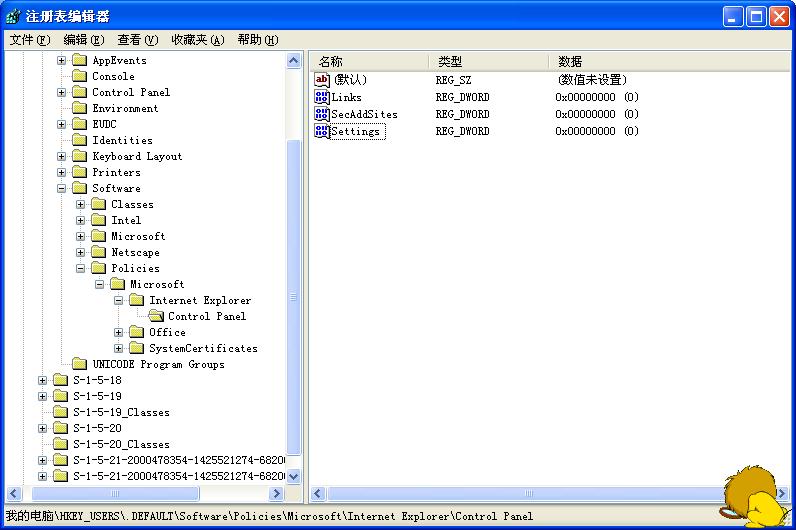The height and width of the screenshot is (530, 796).
Task: Click the Policies folder icon
Action: pyautogui.click(x=98, y=269)
